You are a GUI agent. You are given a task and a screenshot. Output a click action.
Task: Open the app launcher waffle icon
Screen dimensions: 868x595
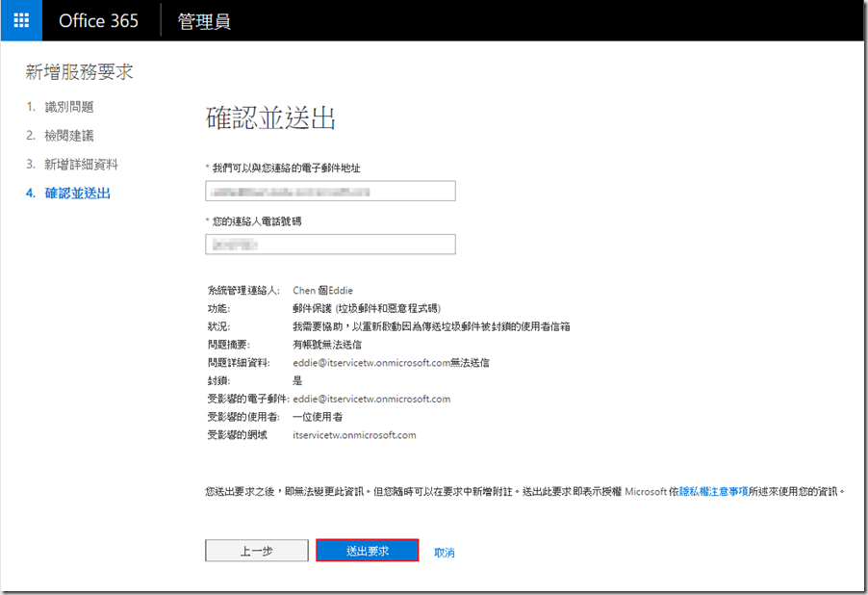click(21, 20)
